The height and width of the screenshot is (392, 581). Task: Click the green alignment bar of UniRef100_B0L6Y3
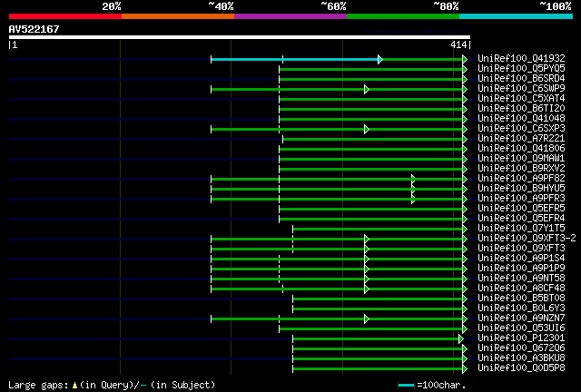(x=378, y=309)
